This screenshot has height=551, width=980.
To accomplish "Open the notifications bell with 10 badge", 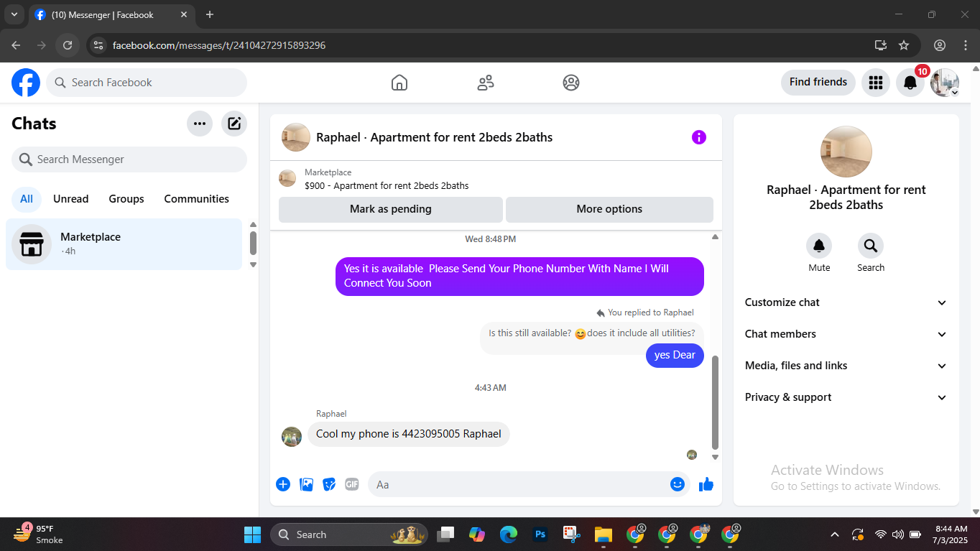I will point(910,83).
